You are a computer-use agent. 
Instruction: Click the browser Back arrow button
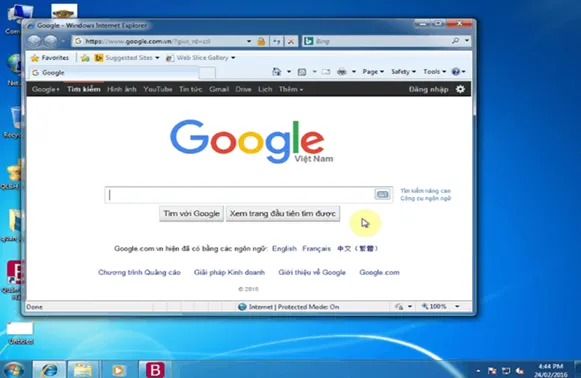34,41
